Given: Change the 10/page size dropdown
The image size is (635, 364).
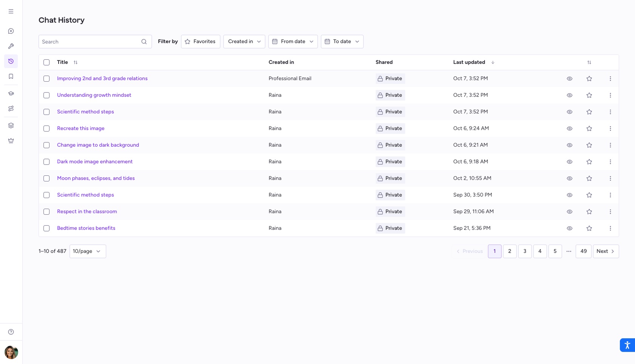Looking at the screenshot, I should [x=88, y=251].
